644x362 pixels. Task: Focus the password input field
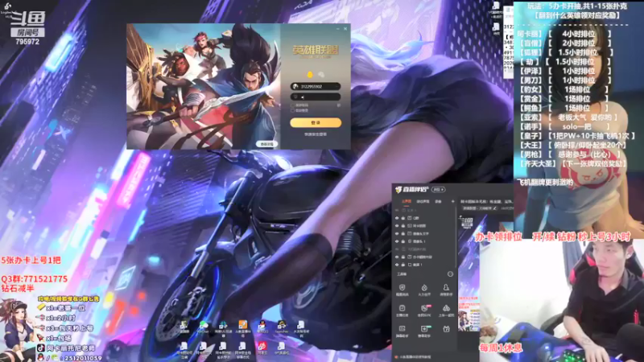click(316, 97)
